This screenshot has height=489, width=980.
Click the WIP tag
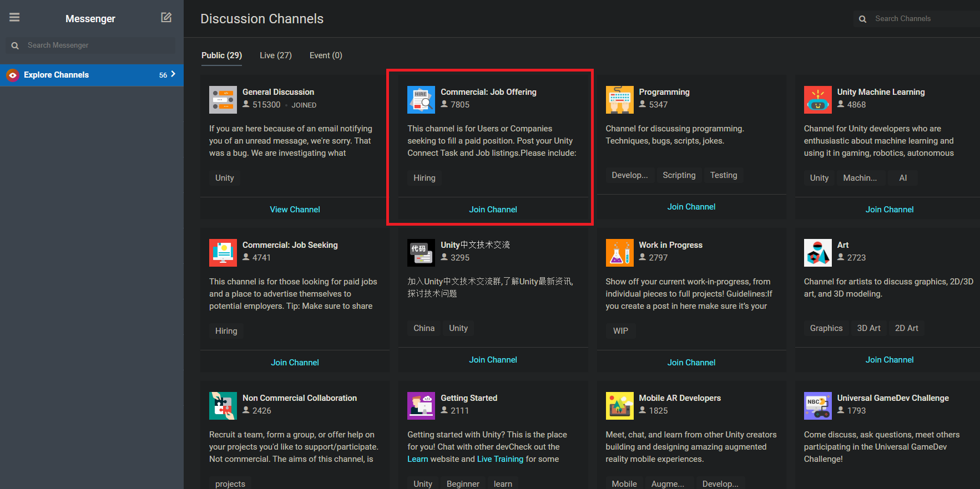620,331
